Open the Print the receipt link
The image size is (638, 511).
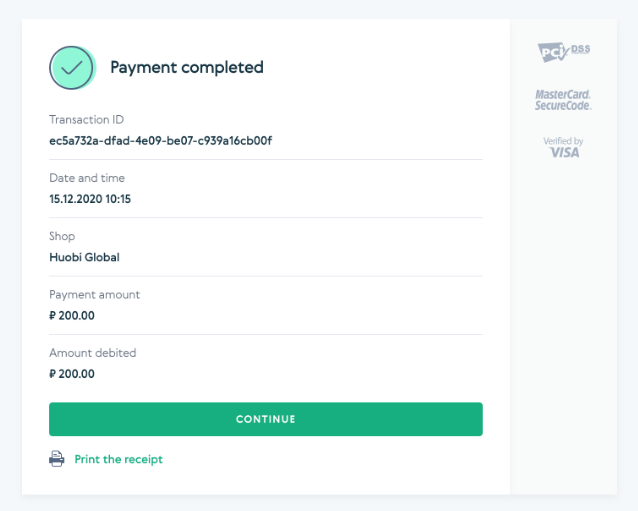click(x=118, y=459)
